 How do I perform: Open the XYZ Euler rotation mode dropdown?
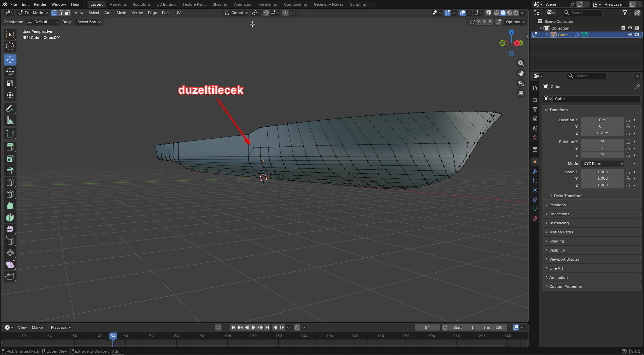click(x=603, y=164)
